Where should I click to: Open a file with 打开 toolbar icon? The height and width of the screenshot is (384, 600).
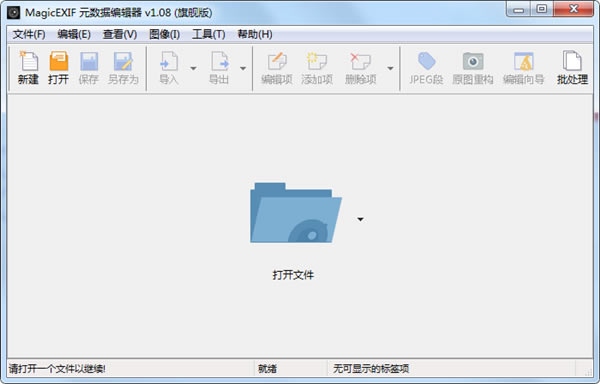tap(59, 68)
